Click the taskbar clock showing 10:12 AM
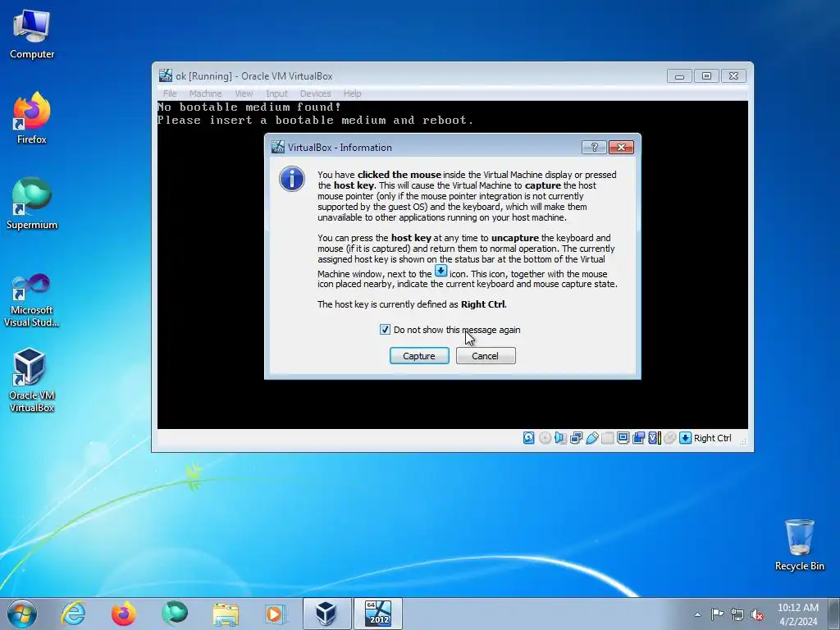This screenshot has width=840, height=630. (x=797, y=614)
